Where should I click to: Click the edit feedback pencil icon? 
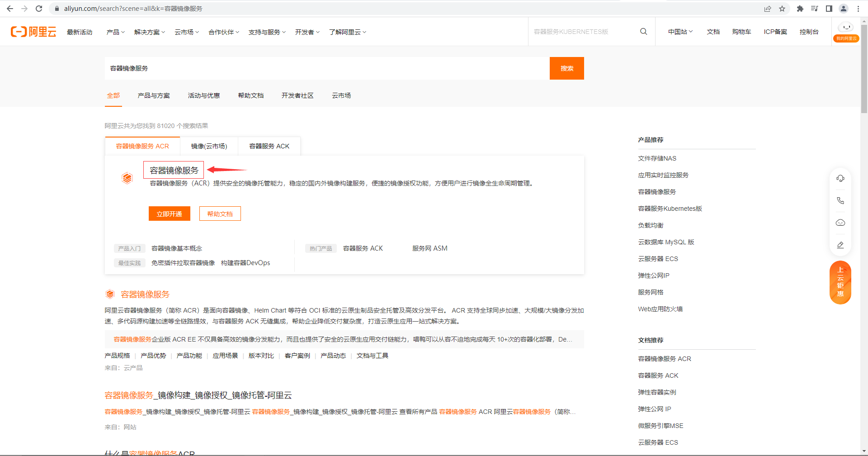840,245
